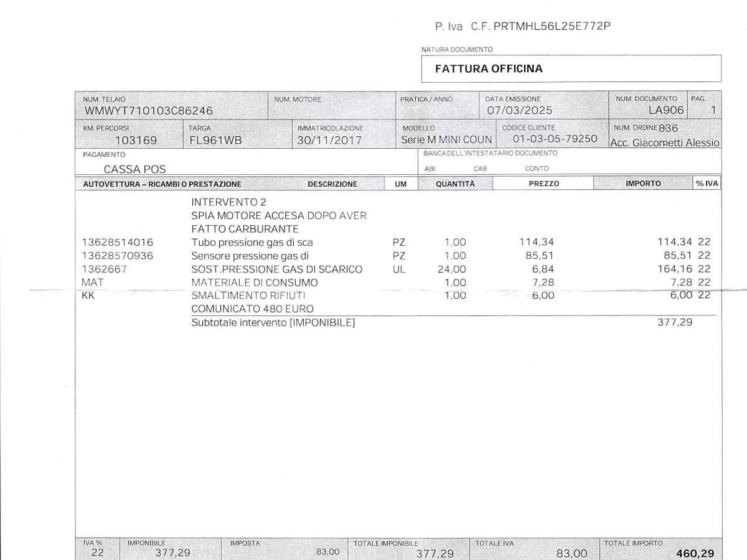747x560 pixels.
Task: Click the FATTURA OFFICINA document title box
Action: click(x=570, y=68)
